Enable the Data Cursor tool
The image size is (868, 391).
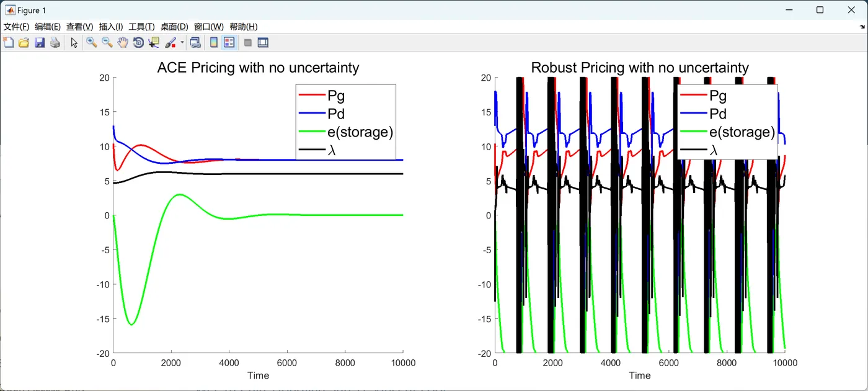coord(154,43)
